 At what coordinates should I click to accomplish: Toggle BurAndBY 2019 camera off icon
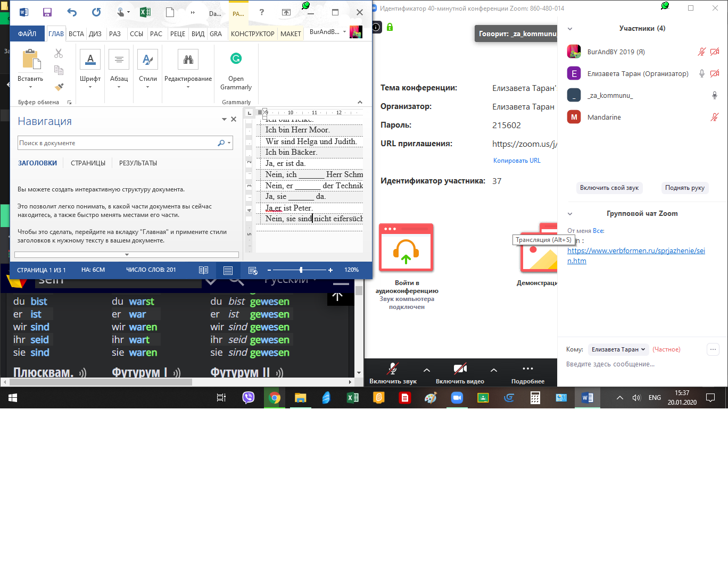click(x=715, y=52)
